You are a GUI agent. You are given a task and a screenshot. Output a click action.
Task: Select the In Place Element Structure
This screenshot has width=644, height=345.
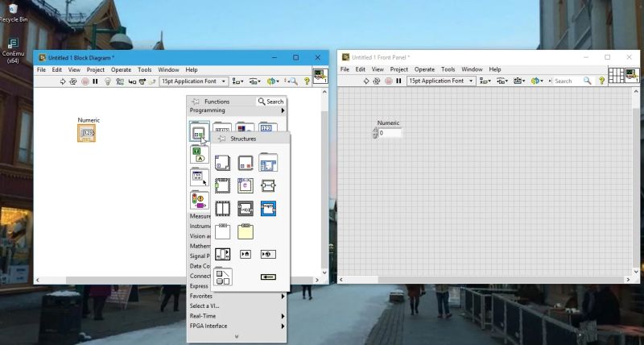point(268,185)
